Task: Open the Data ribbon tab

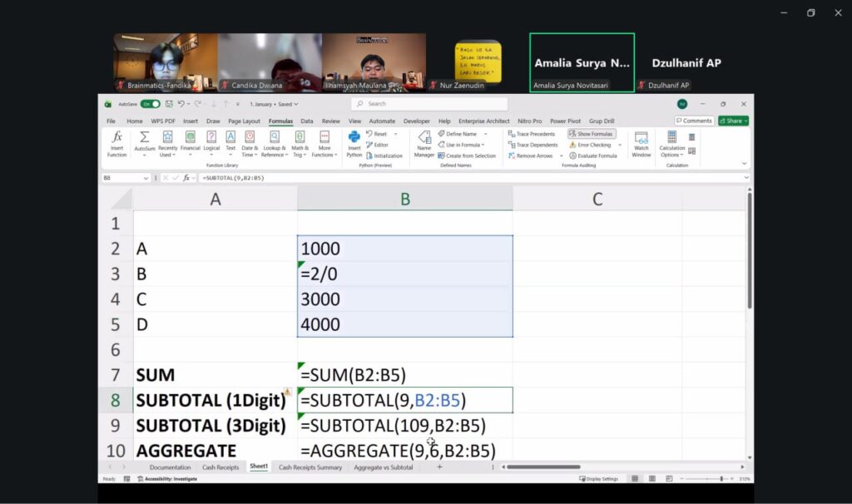Action: click(307, 121)
